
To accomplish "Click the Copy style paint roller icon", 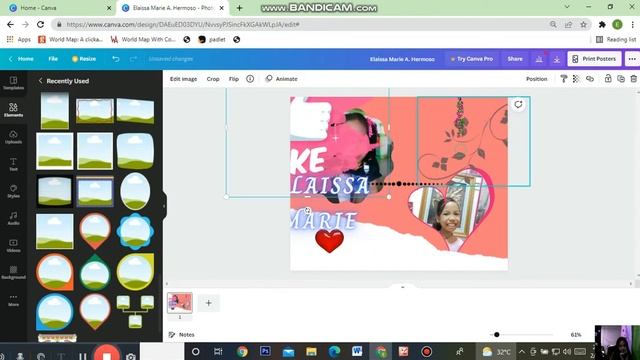I will [564, 79].
